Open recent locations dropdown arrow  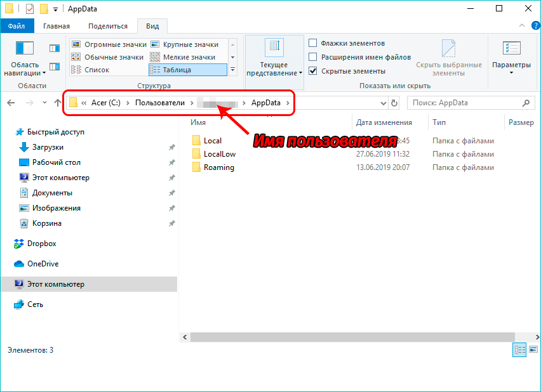pyautogui.click(x=44, y=102)
